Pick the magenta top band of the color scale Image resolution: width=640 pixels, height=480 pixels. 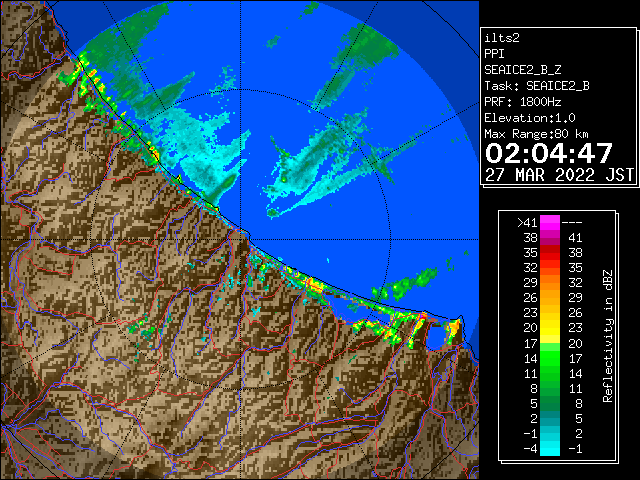(x=550, y=223)
